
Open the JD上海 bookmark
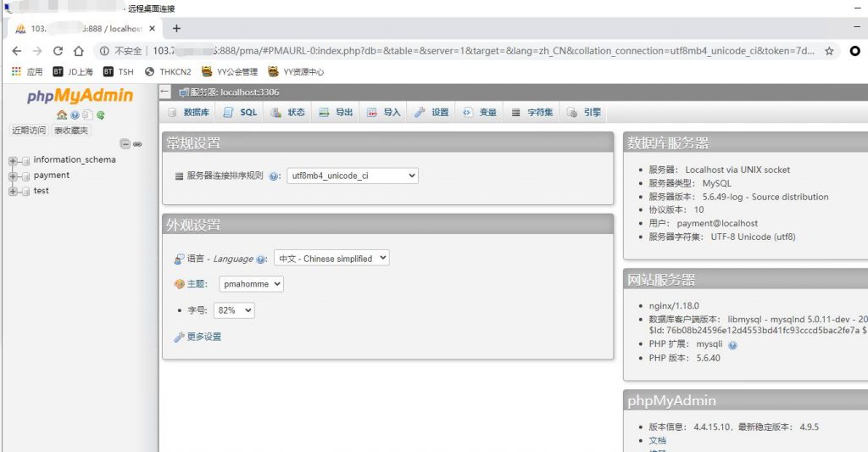[x=73, y=71]
